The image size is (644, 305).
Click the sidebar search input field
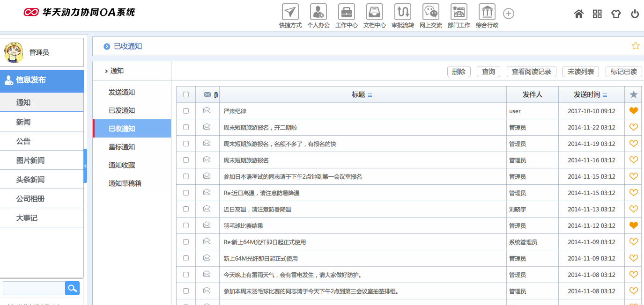click(34, 288)
